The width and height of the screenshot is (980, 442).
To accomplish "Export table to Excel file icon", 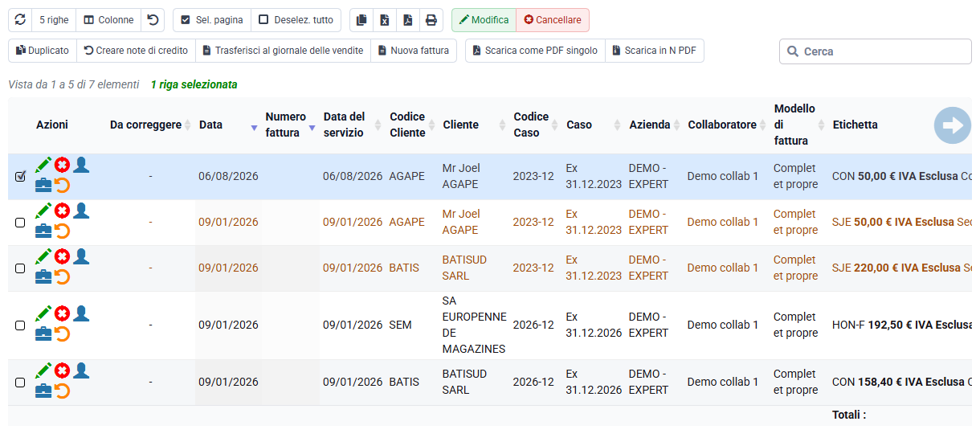I will [x=385, y=20].
